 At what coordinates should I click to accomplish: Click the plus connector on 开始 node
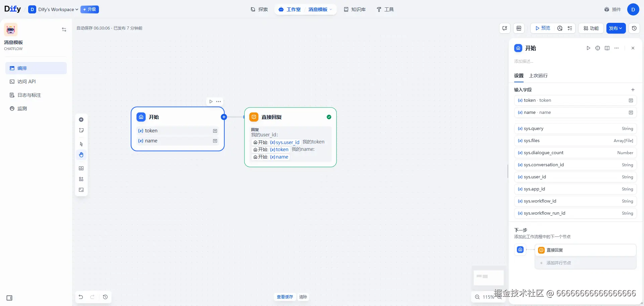[x=224, y=117]
